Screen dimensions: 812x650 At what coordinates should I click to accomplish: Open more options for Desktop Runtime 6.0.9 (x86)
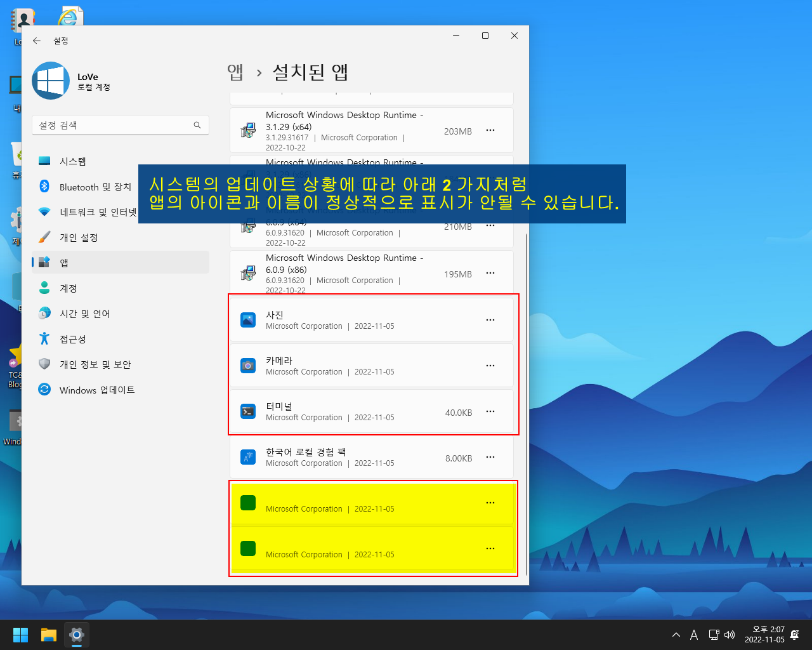tap(490, 273)
